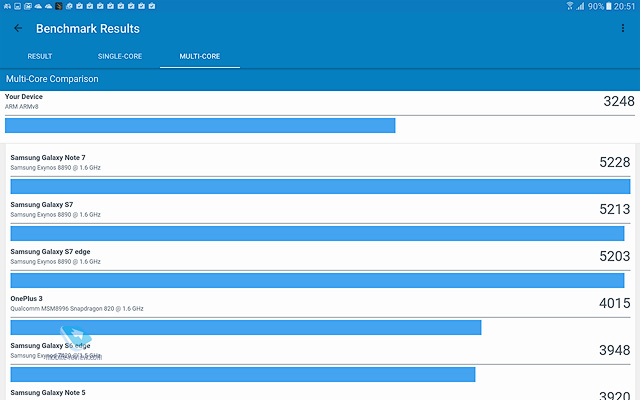Tap the score bar below 5213
Screen dimensions: 640x400
pos(317,233)
